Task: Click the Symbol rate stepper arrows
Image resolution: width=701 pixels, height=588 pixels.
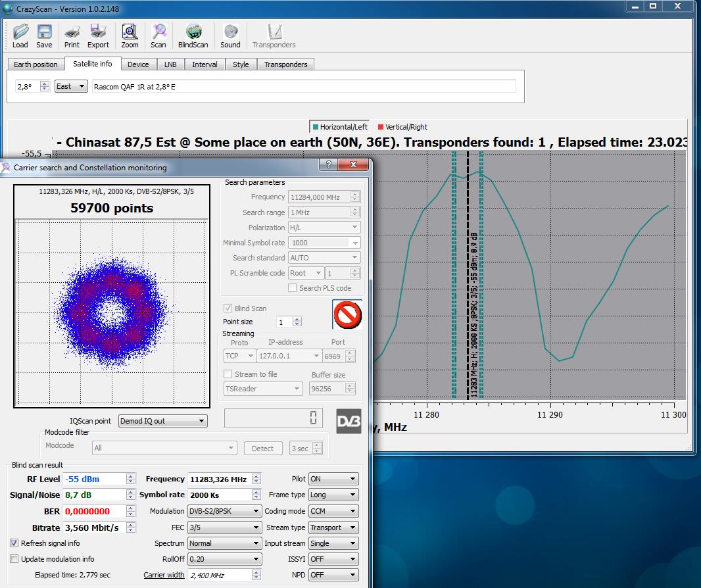Action: click(256, 495)
